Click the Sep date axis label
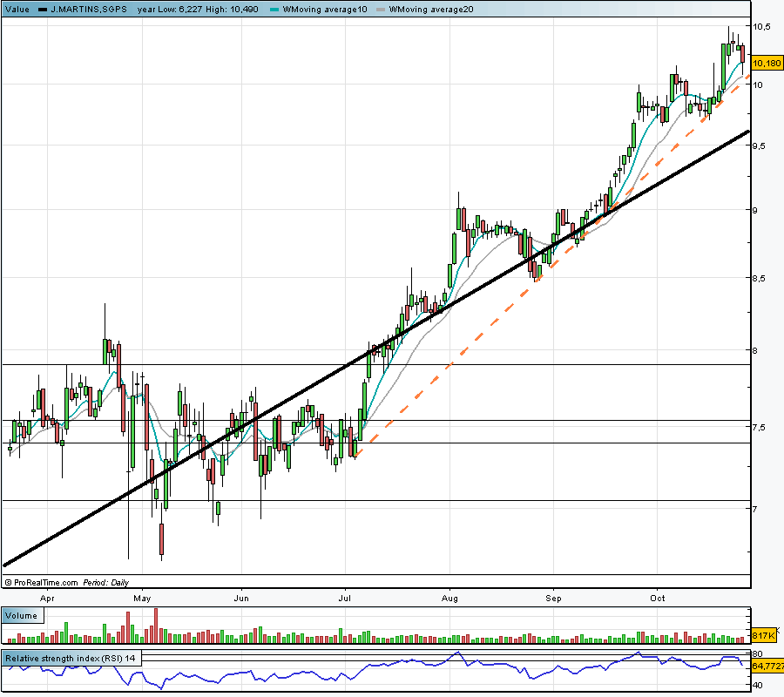The width and height of the screenshot is (784, 697). [x=553, y=599]
